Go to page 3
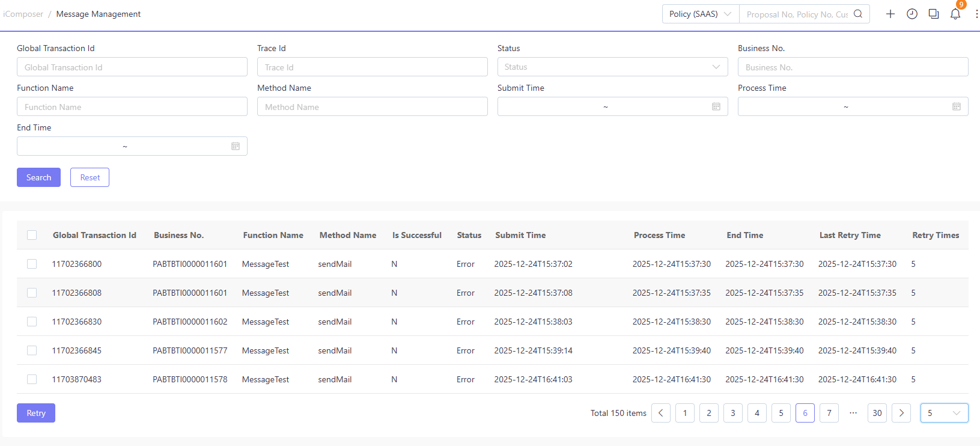 (x=733, y=413)
